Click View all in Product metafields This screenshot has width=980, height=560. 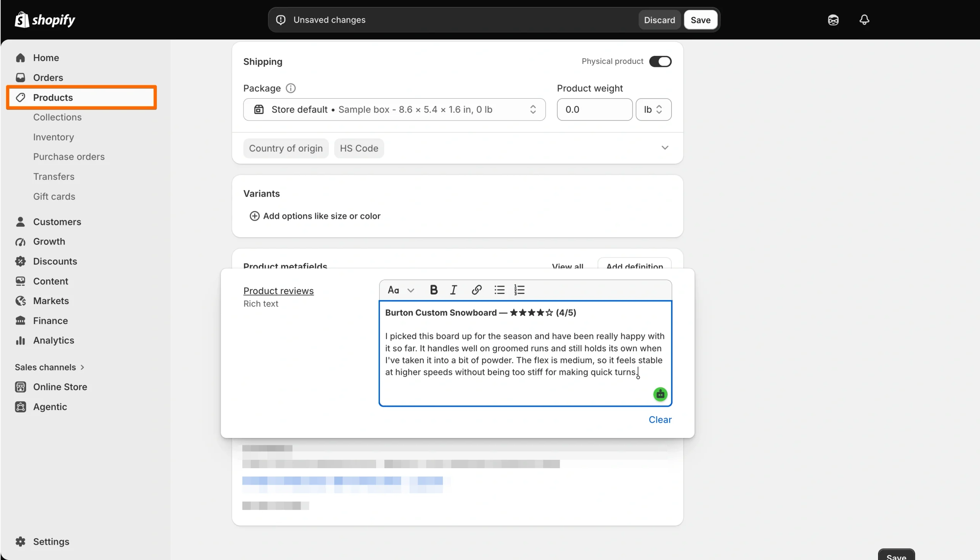tap(567, 265)
